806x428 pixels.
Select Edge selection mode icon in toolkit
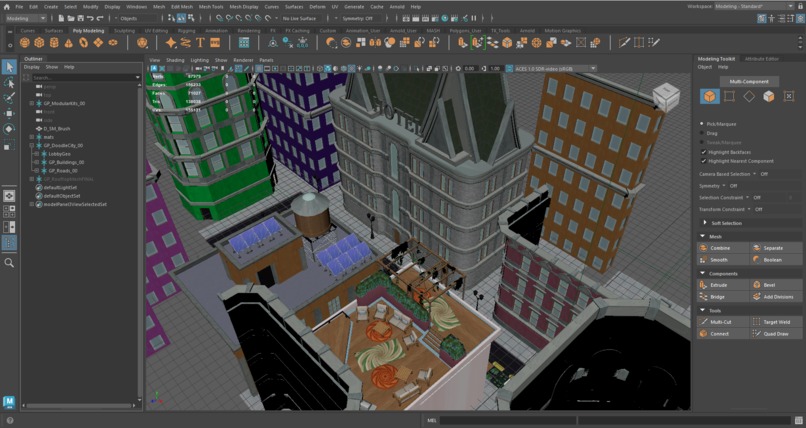coord(729,96)
